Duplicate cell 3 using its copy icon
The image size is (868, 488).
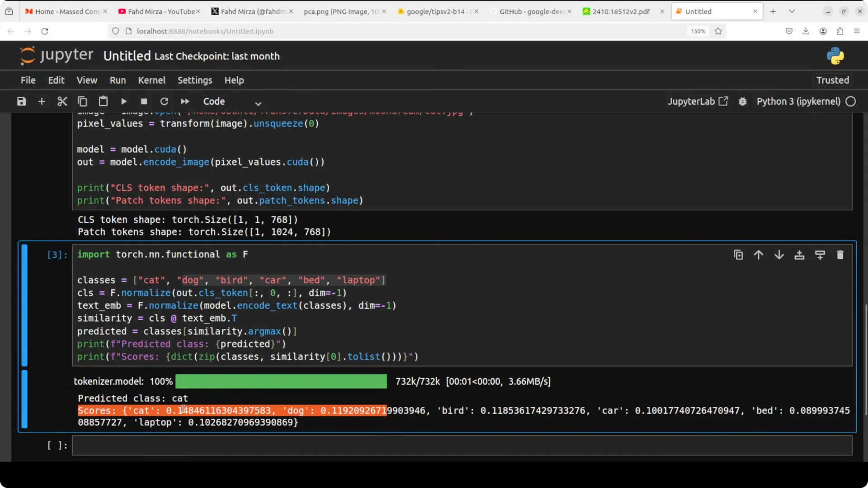click(738, 255)
